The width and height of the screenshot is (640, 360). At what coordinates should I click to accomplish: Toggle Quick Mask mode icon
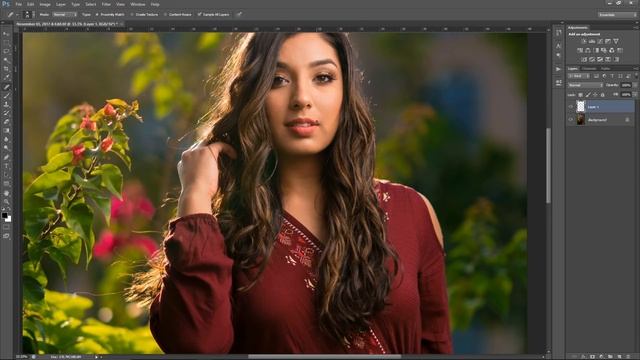coord(6,227)
